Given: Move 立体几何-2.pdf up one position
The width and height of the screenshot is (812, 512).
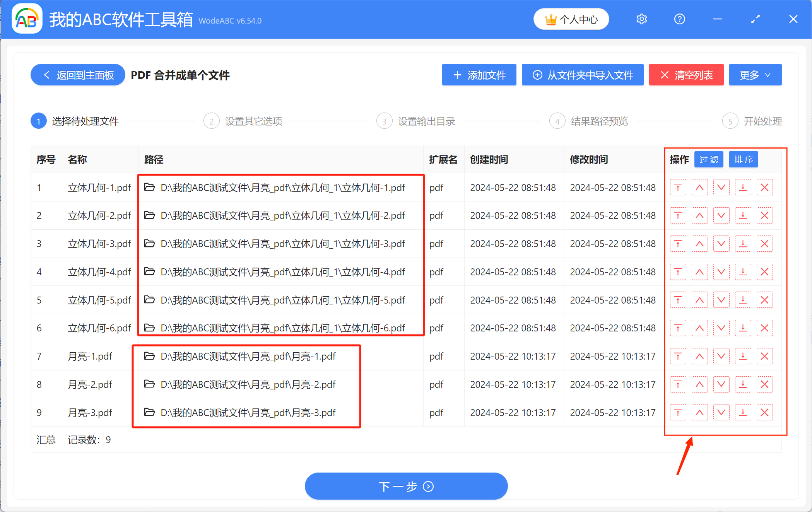Looking at the screenshot, I should coord(700,215).
